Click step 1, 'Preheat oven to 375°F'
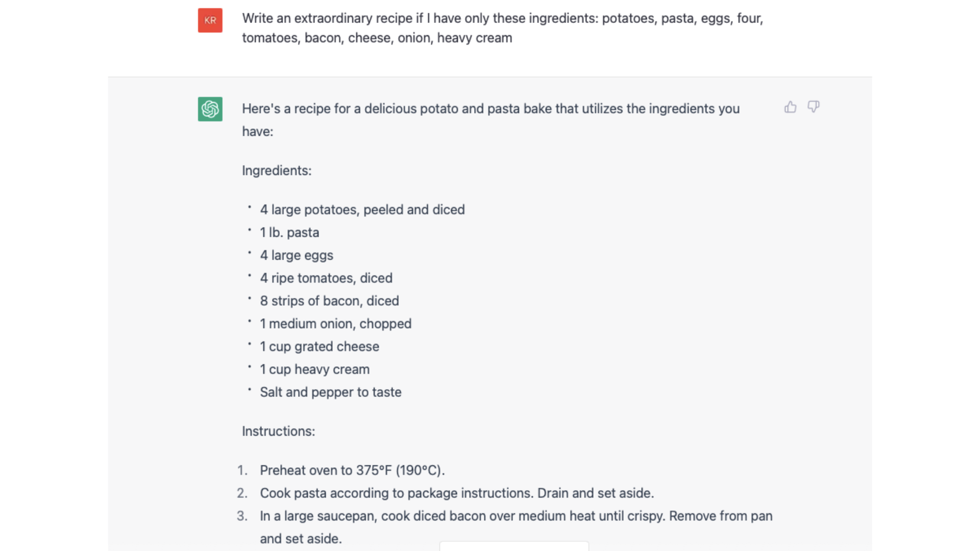 pos(352,470)
